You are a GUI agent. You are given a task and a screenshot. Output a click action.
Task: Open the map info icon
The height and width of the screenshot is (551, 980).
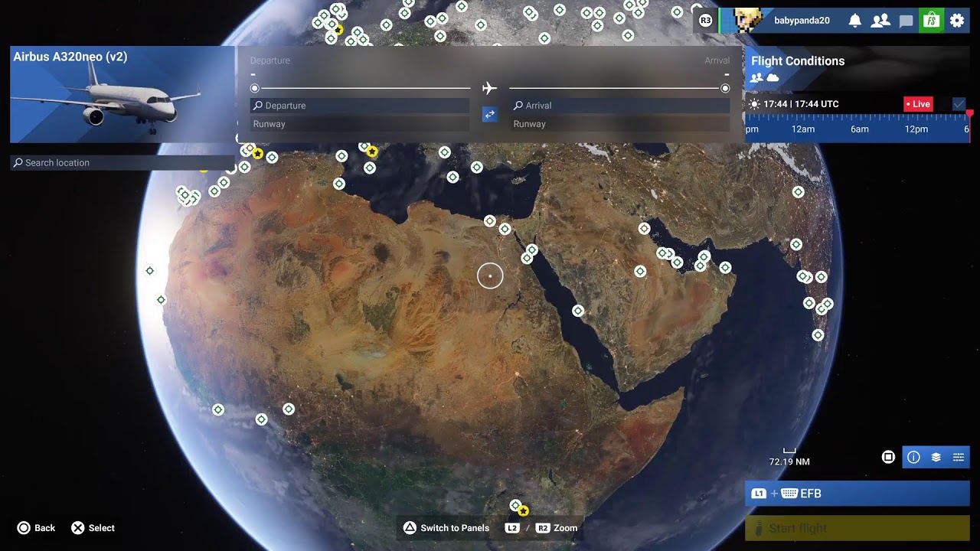(x=913, y=457)
